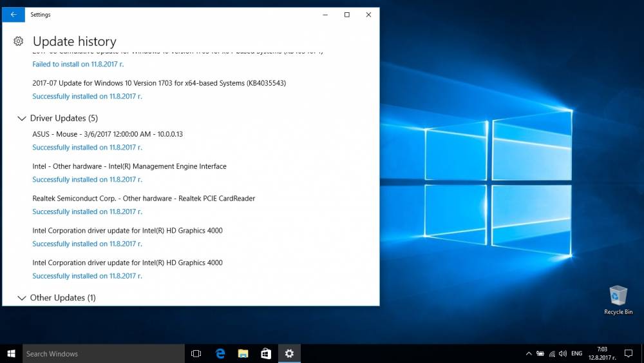Select the Recycle Bin desktop icon
The image size is (644, 363).
point(618,300)
